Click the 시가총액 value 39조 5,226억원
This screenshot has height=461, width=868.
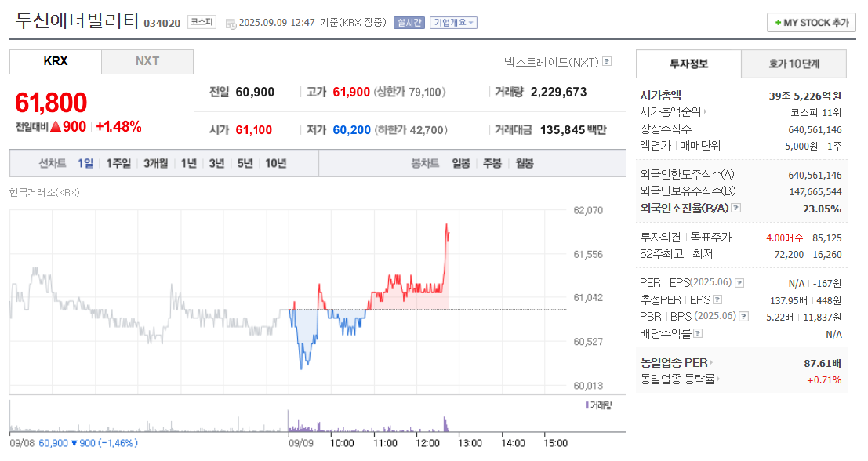coord(805,96)
